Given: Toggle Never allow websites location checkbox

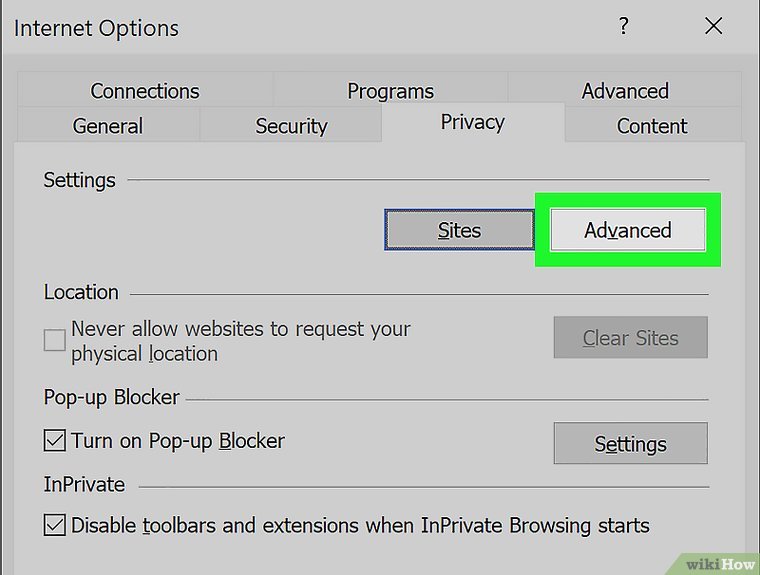Looking at the screenshot, I should coord(55,341).
